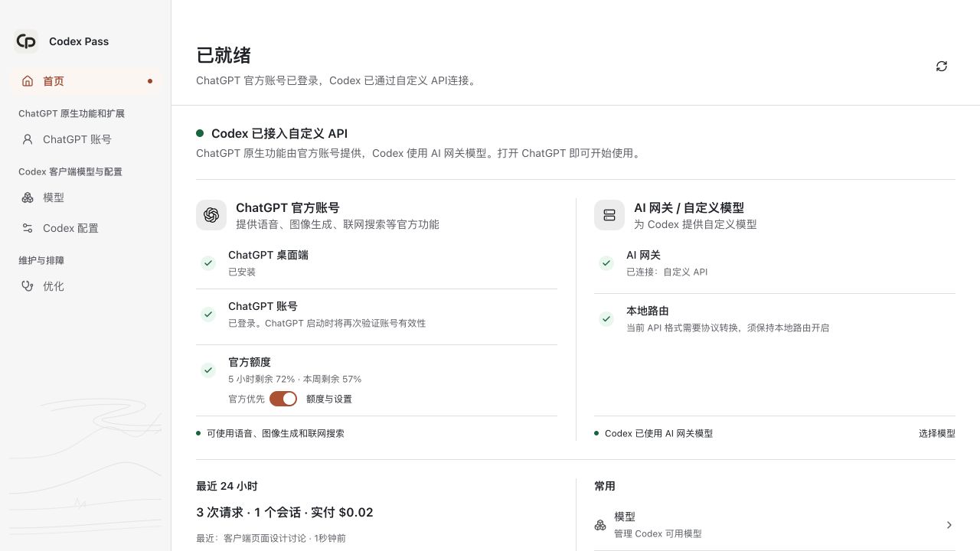
Task: Expand the 模型 row chevron under 常用
Action: click(x=949, y=525)
